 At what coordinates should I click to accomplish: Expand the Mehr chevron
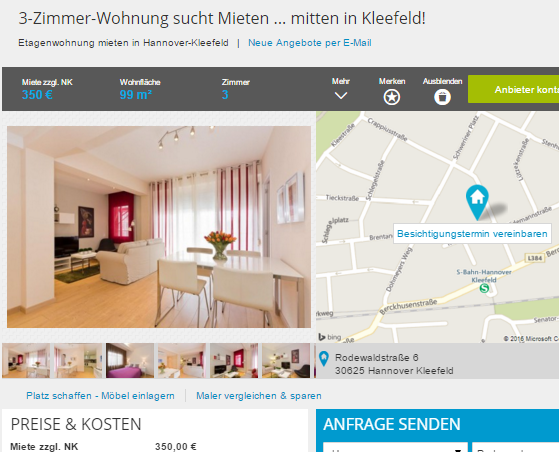341,96
